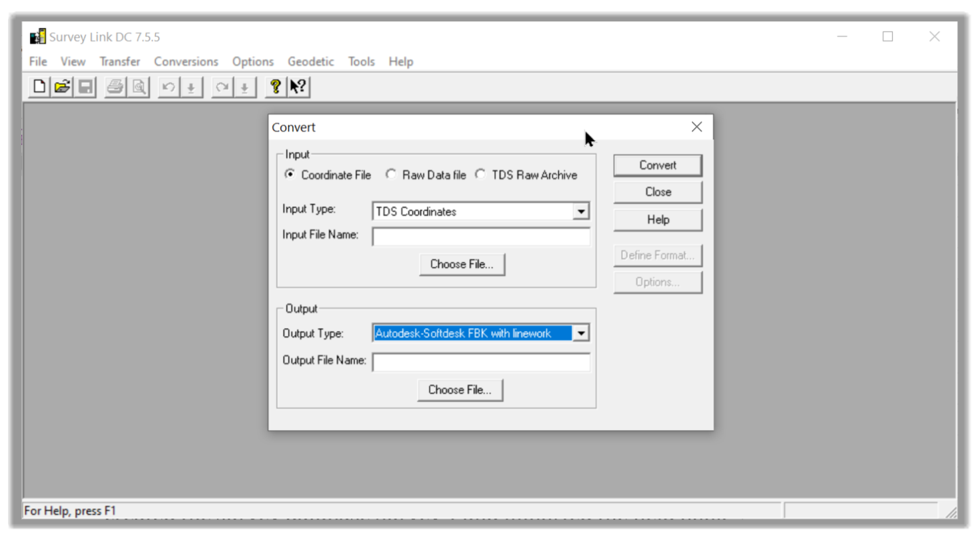980x542 pixels.
Task: Maximize the Survey Link DC window
Action: coord(888,37)
